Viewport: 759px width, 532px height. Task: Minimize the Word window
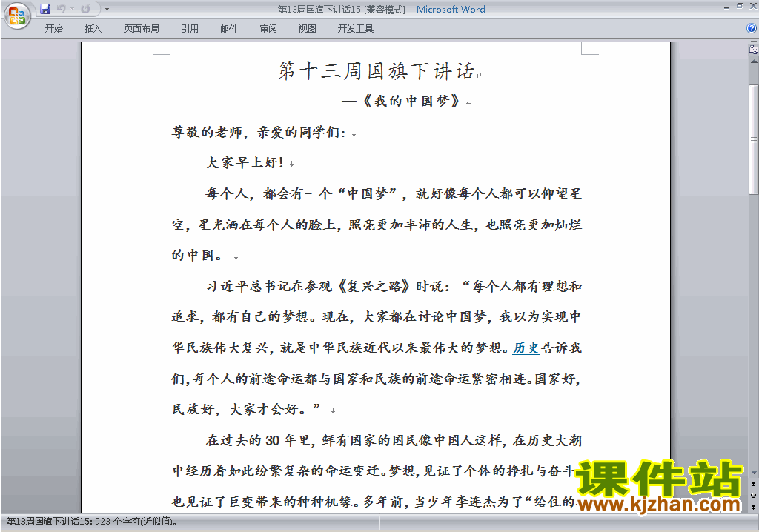tap(726, 7)
